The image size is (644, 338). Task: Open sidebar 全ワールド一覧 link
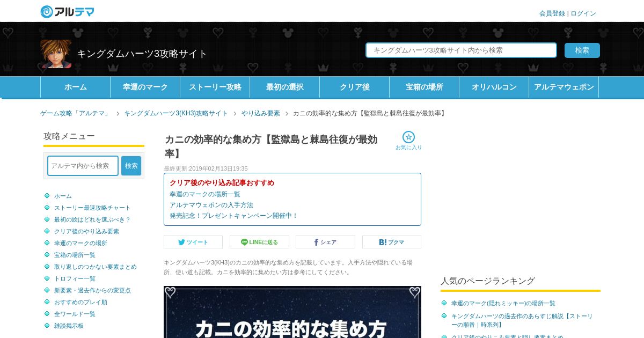coord(75,314)
